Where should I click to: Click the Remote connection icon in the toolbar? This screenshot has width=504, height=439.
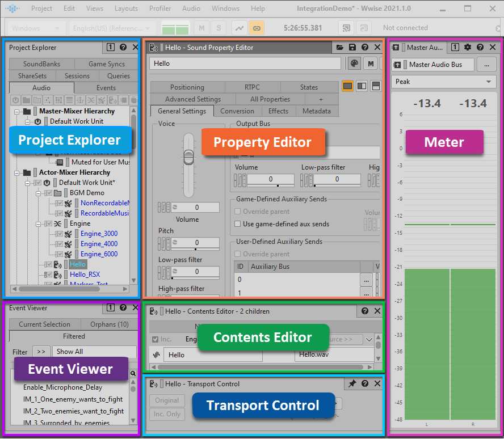tap(345, 28)
